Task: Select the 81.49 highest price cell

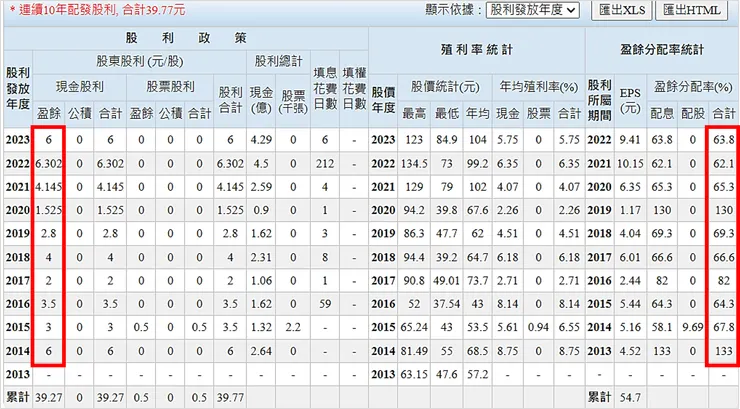Action: click(x=414, y=351)
